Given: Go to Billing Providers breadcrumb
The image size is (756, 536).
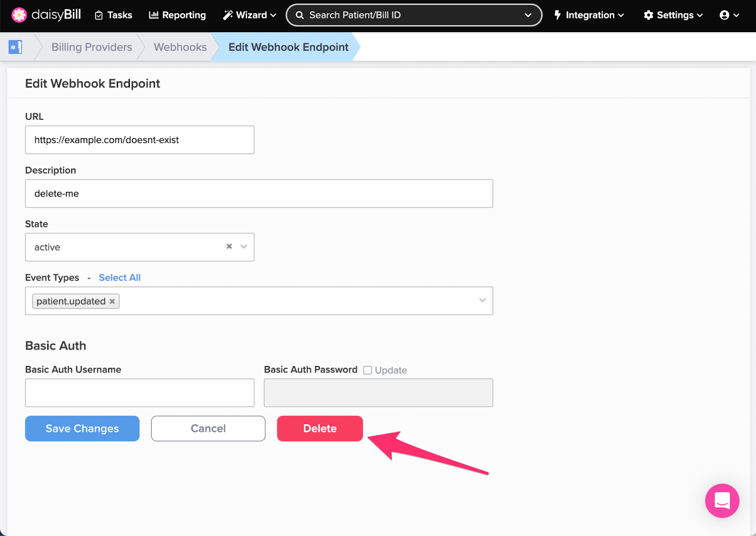Looking at the screenshot, I should [92, 47].
